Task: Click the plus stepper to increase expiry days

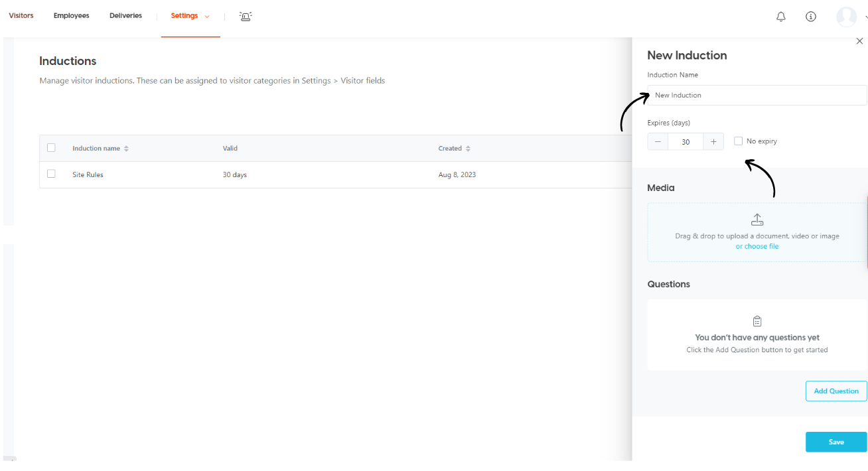Action: point(713,141)
